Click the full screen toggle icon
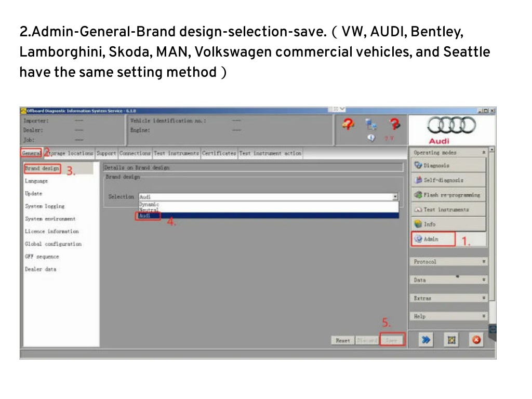The image size is (532, 399). 451,340
